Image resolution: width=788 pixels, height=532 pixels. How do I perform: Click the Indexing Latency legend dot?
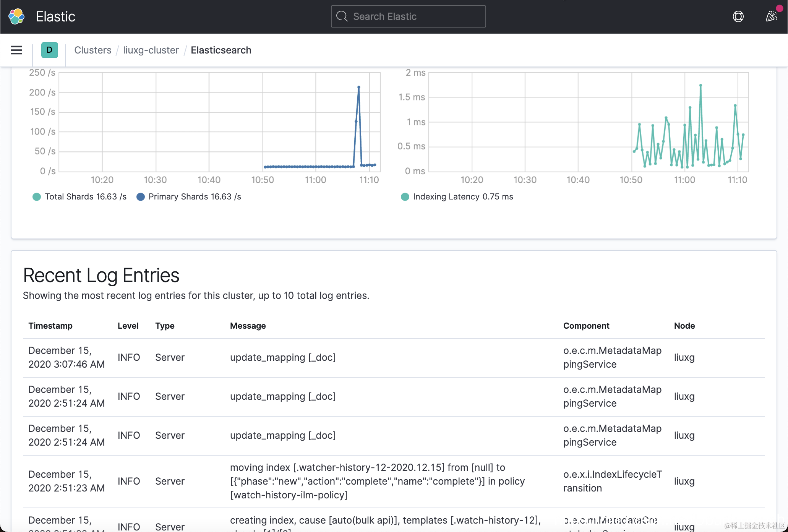(x=405, y=197)
